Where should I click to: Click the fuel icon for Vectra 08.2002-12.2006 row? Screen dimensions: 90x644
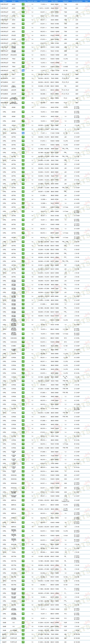pos(23,581)
